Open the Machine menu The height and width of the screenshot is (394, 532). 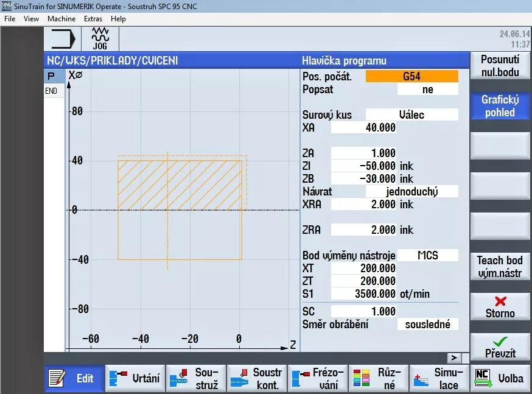click(x=61, y=19)
